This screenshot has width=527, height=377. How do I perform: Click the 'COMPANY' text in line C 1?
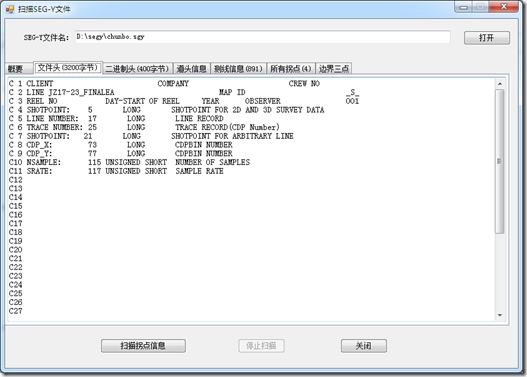[173, 84]
